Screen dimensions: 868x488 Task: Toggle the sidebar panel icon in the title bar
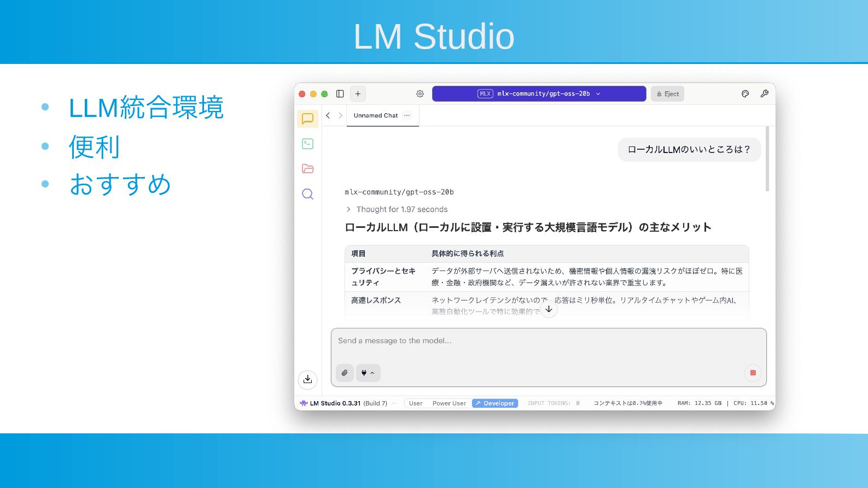pos(340,94)
